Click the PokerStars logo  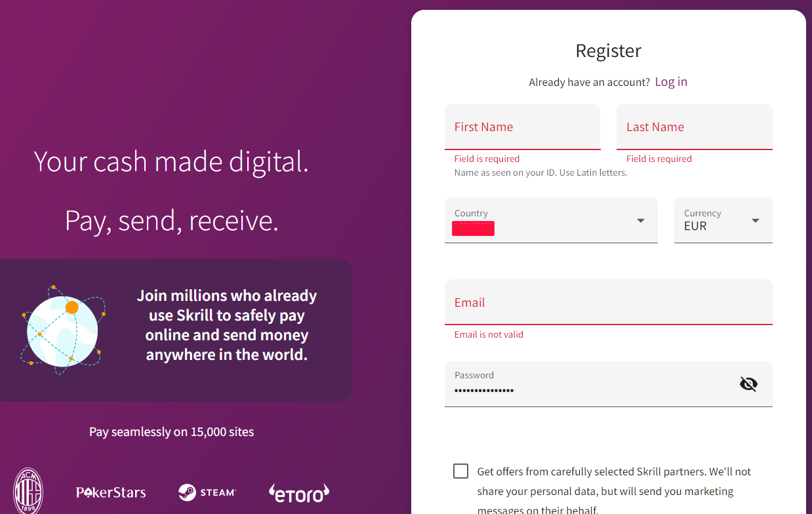pyautogui.click(x=111, y=492)
